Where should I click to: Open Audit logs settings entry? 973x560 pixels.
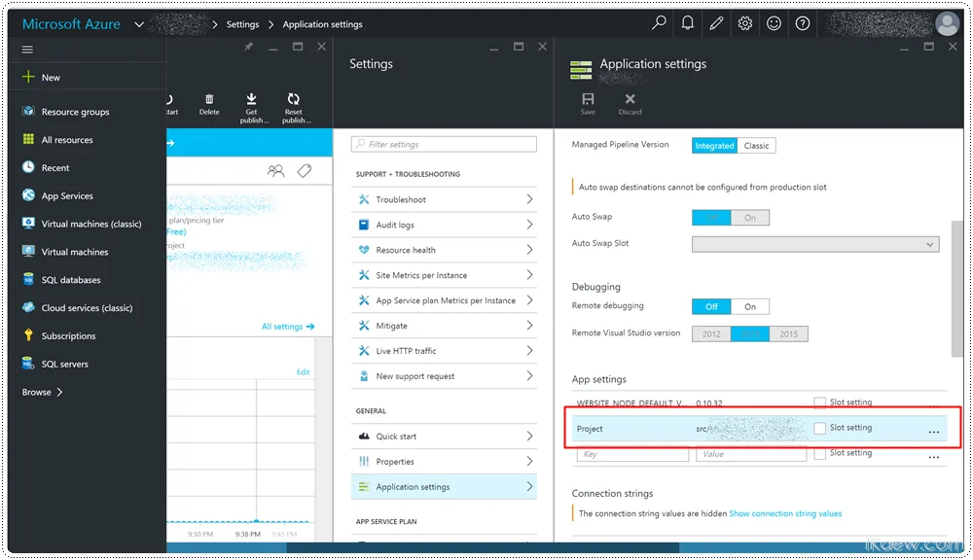click(x=444, y=225)
